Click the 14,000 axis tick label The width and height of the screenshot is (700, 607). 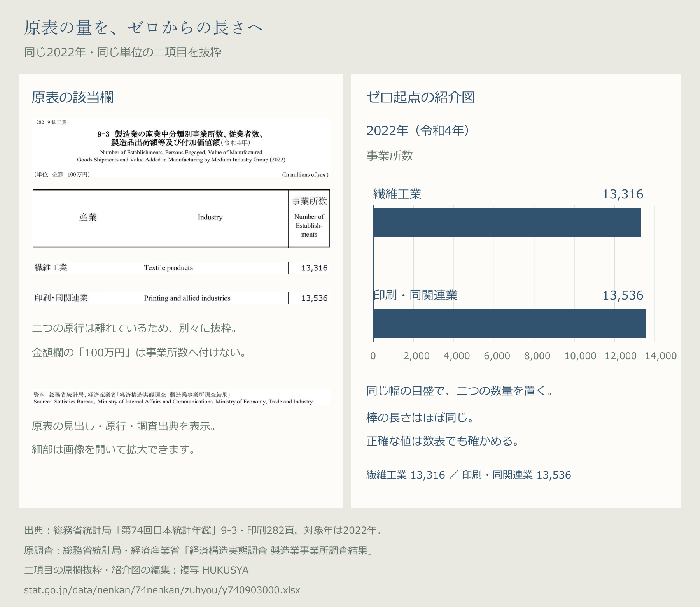click(x=661, y=356)
